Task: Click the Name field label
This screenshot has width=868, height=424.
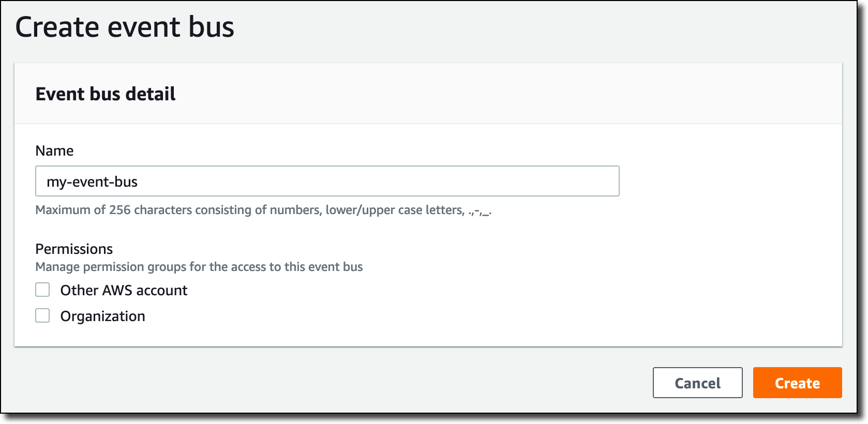Action: pyautogui.click(x=54, y=150)
